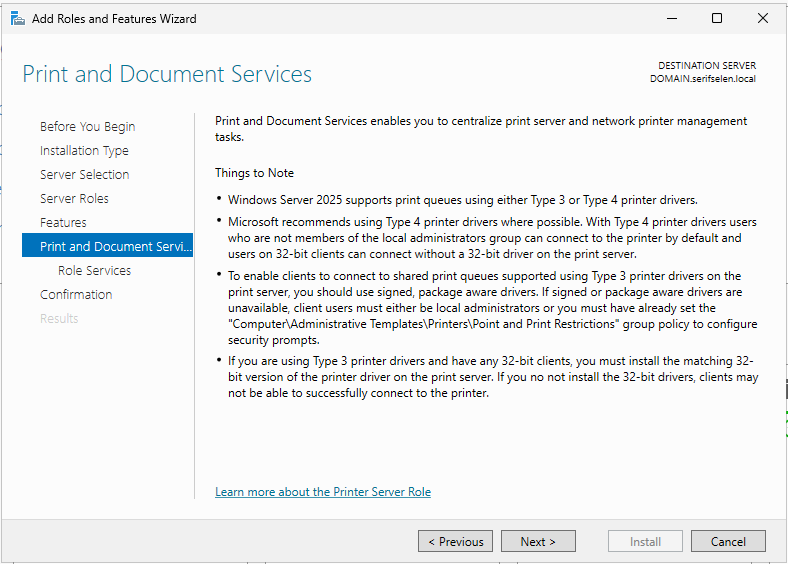Select Installation Type in the sidebar
788x564 pixels.
coord(84,151)
